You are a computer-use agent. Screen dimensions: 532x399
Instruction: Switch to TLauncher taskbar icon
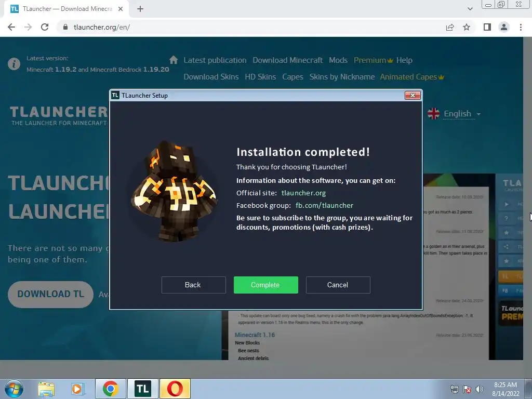point(142,389)
